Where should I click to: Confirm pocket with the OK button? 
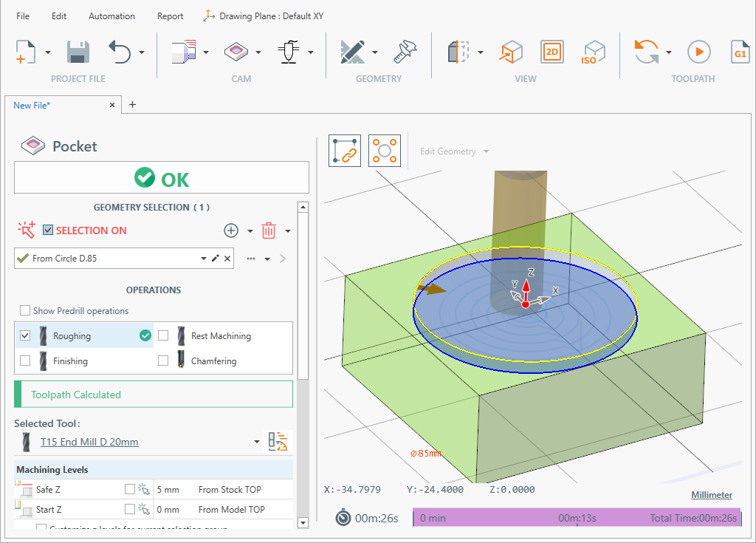click(162, 178)
